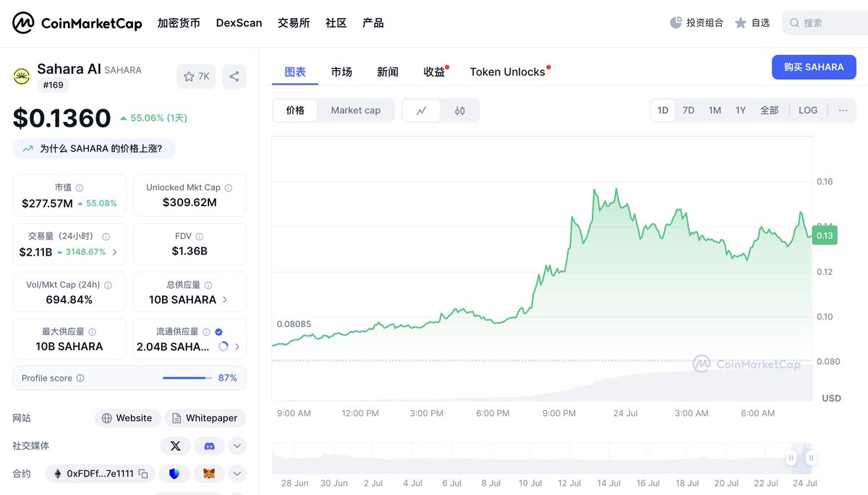Screen dimensions: 868x495
Task: Click the blue verified badge by 流通供应量
Action: point(218,332)
